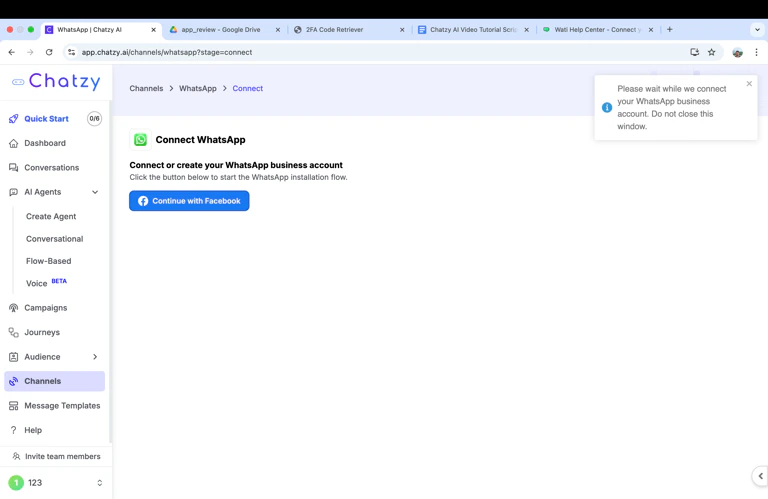Click the browser back arrow
768x499 pixels.
pyautogui.click(x=12, y=52)
